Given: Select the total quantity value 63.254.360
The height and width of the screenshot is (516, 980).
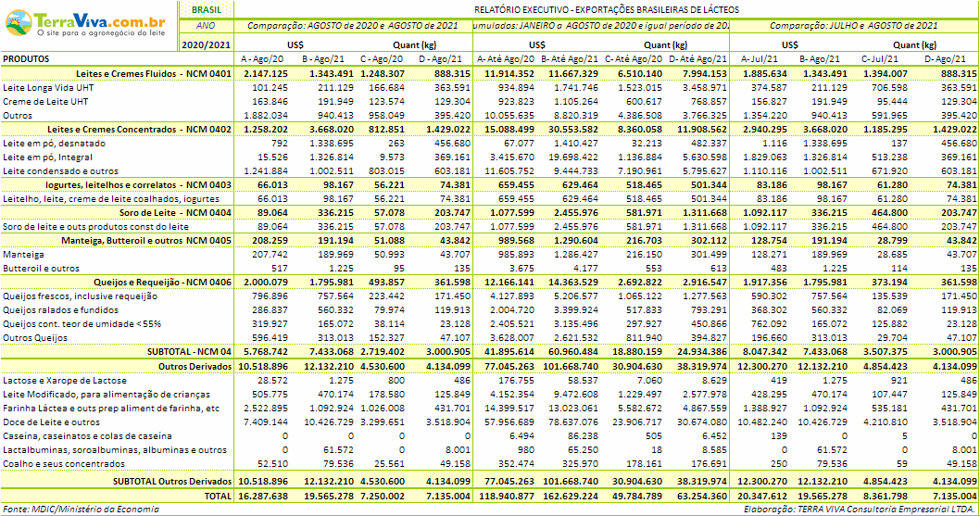Looking at the screenshot, I should pyautogui.click(x=700, y=496).
